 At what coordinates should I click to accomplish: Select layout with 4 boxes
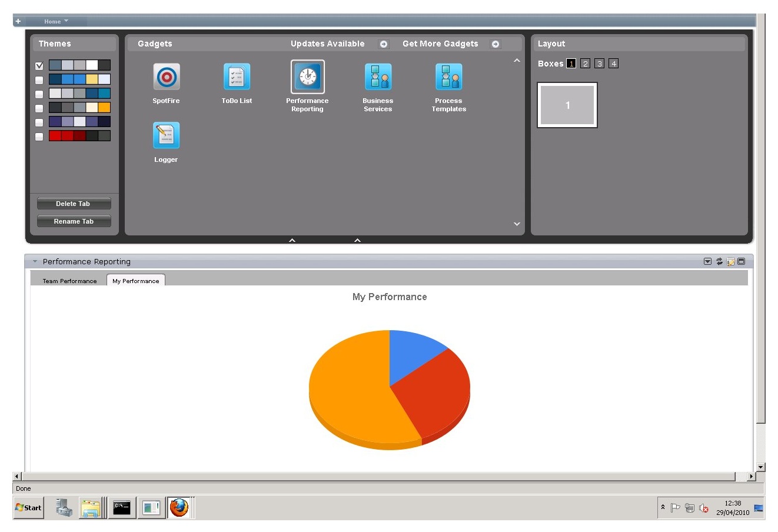613,64
